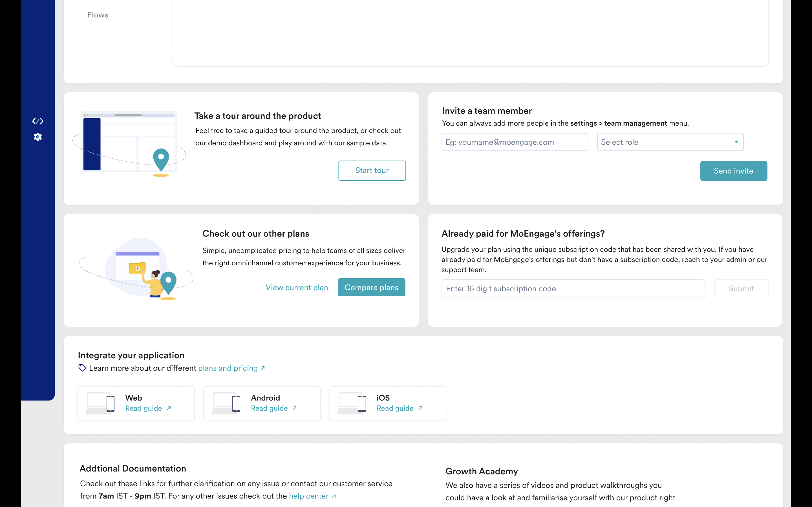Click the iOS device illustration icon
This screenshot has height=507, width=812.
(352, 403)
